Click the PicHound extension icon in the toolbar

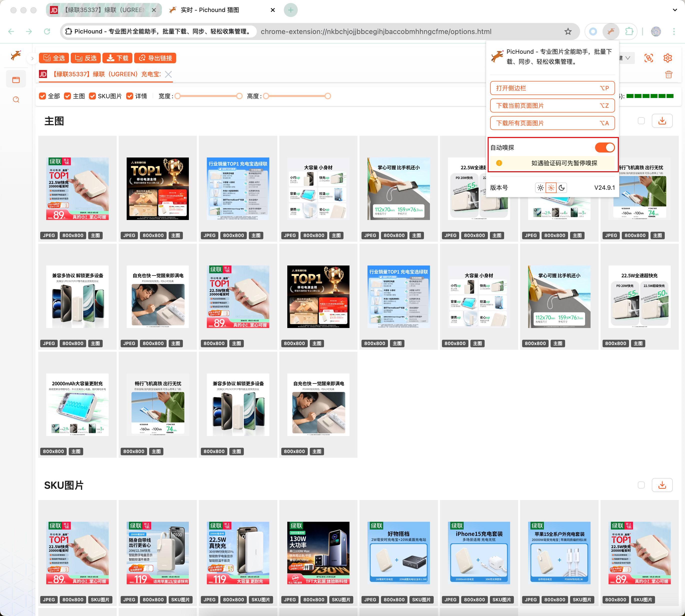[611, 31]
